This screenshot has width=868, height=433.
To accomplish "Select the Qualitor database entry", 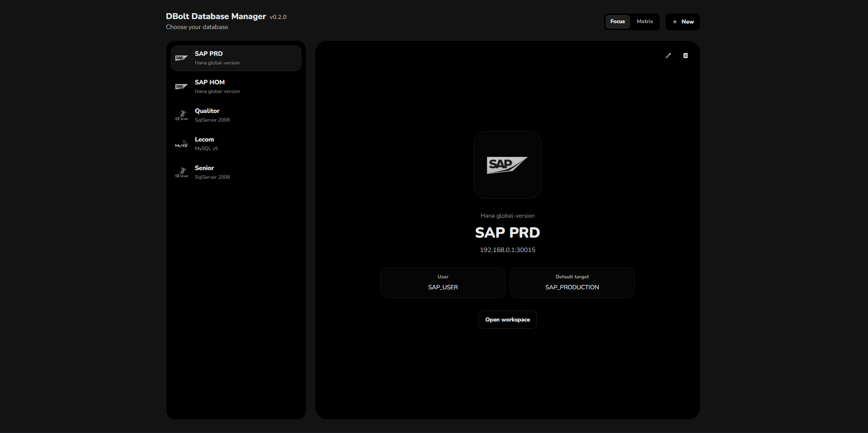I will coord(236,115).
